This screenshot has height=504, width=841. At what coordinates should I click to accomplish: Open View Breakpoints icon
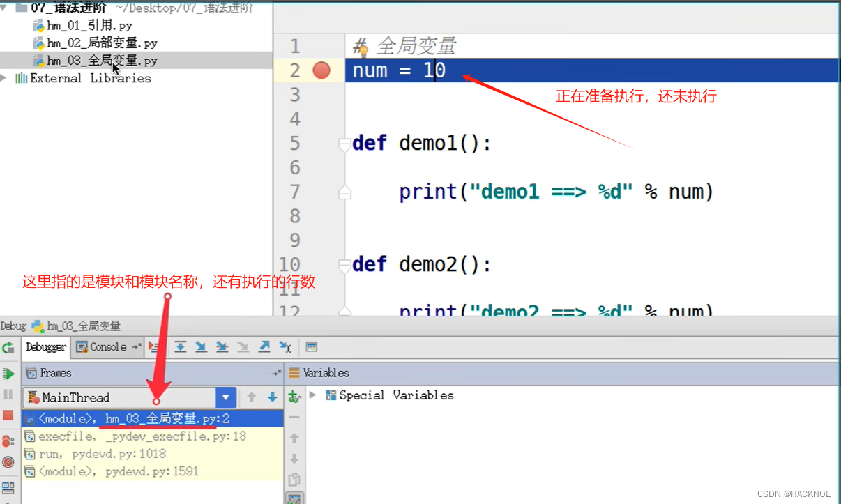tap(8, 441)
